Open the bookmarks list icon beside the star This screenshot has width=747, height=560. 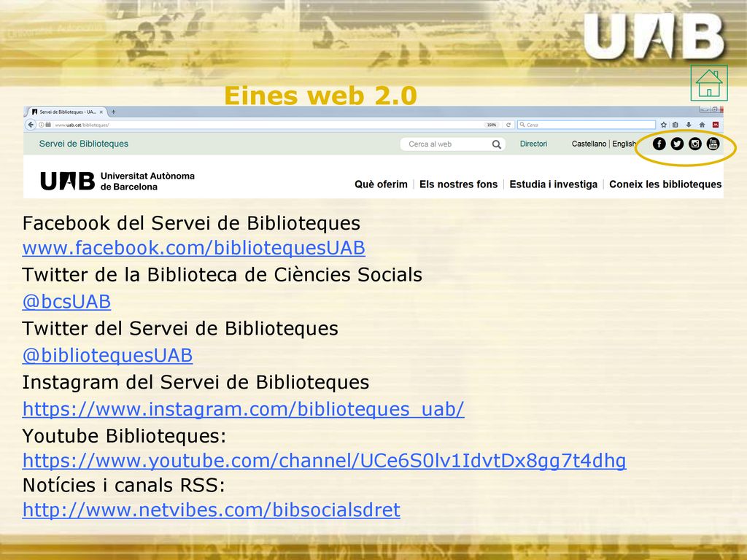[x=676, y=125]
